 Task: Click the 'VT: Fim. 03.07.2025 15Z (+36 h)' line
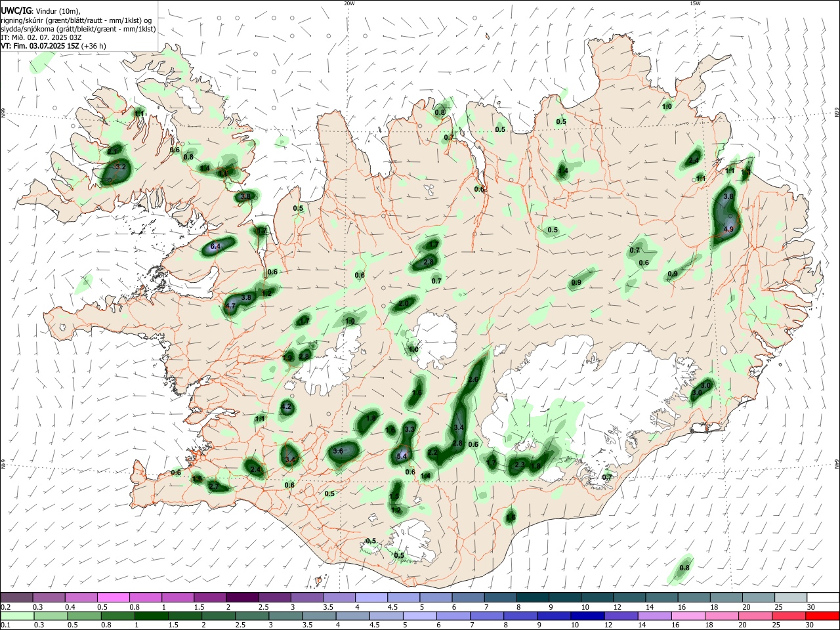coord(54,46)
